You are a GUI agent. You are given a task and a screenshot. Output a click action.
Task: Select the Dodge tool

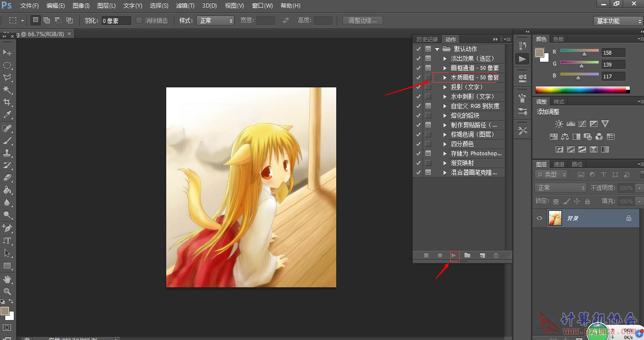tap(7, 215)
